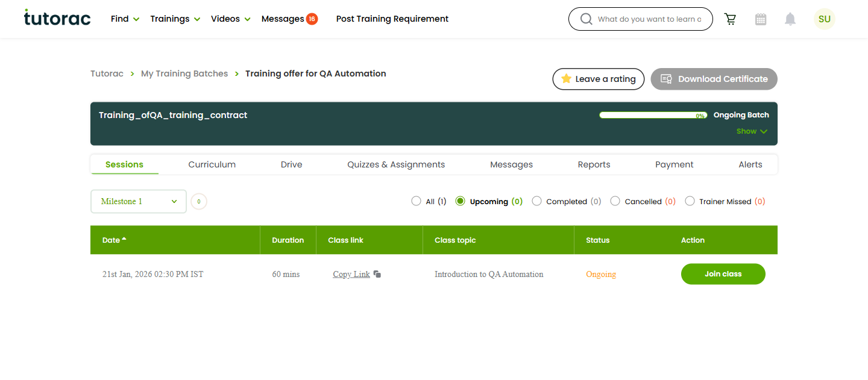868x380 pixels.
Task: Switch to the Sessions tab
Action: 124,164
